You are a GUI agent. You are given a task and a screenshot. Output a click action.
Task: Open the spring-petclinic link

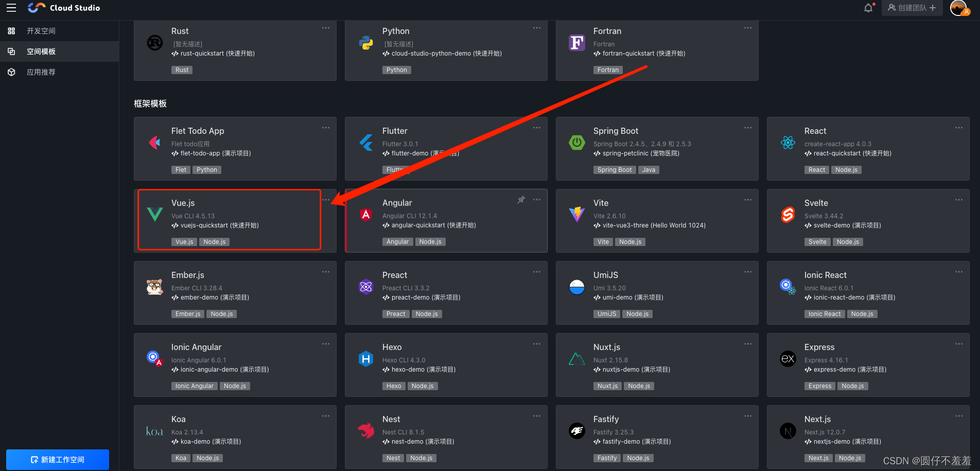click(x=636, y=153)
